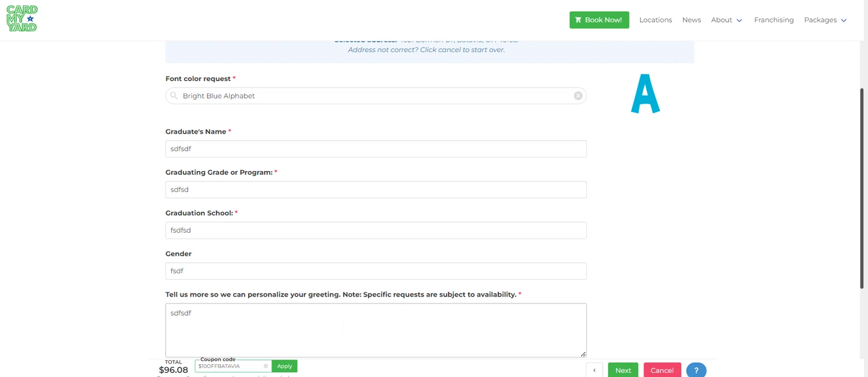This screenshot has height=377, width=868.
Task: Clear the coupon code entry
Action: 266,366
